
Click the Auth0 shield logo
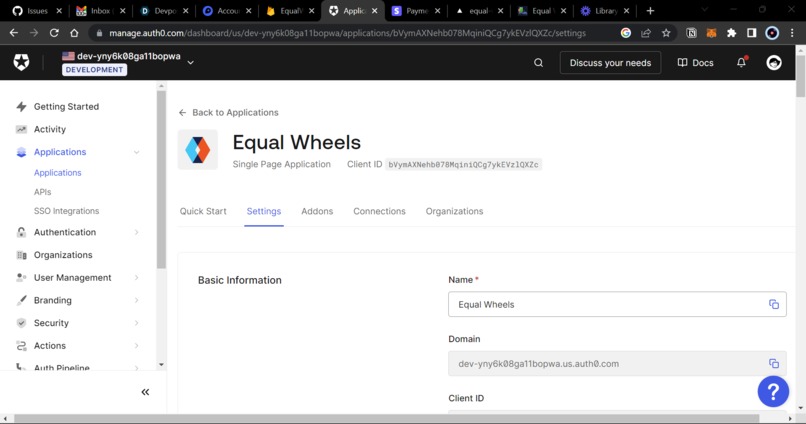[x=22, y=62]
